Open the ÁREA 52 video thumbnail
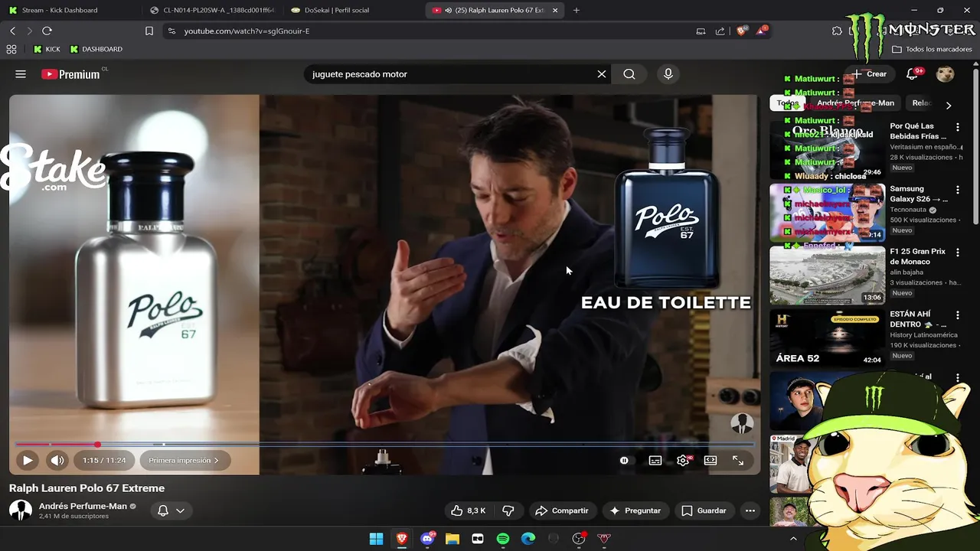Viewport: 980px width, 551px height. click(827, 338)
